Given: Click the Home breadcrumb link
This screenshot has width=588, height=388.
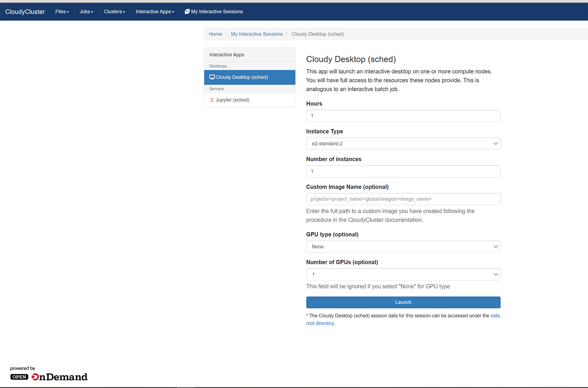Looking at the screenshot, I should (215, 34).
